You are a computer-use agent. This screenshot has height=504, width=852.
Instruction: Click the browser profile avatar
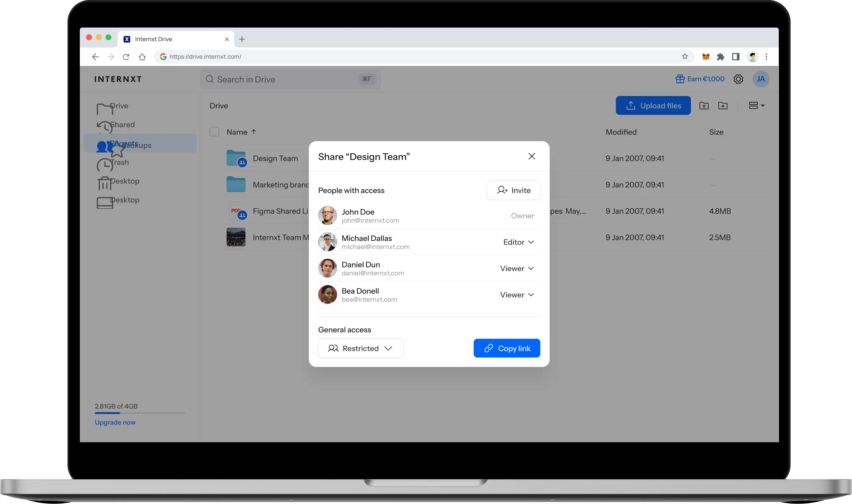click(x=753, y=57)
